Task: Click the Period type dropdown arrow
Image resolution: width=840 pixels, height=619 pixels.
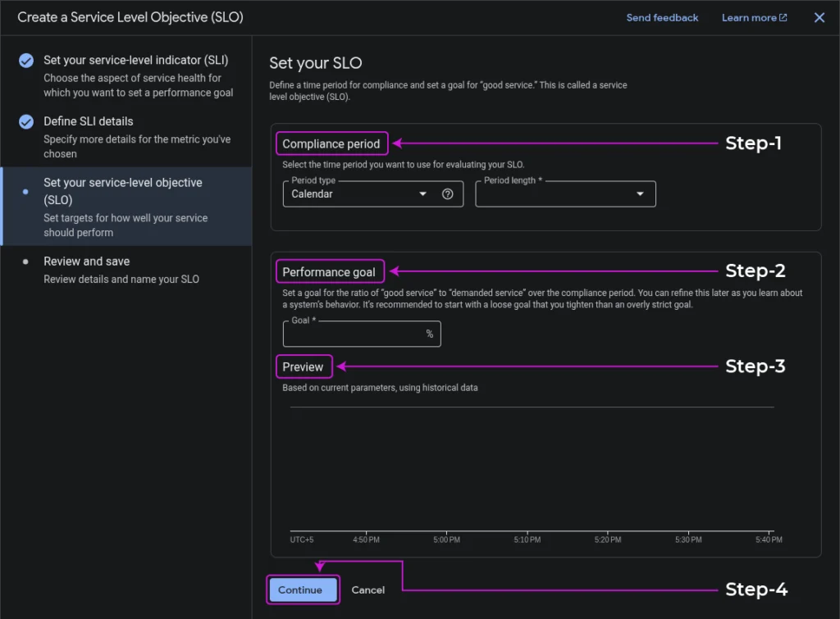Action: (x=423, y=194)
